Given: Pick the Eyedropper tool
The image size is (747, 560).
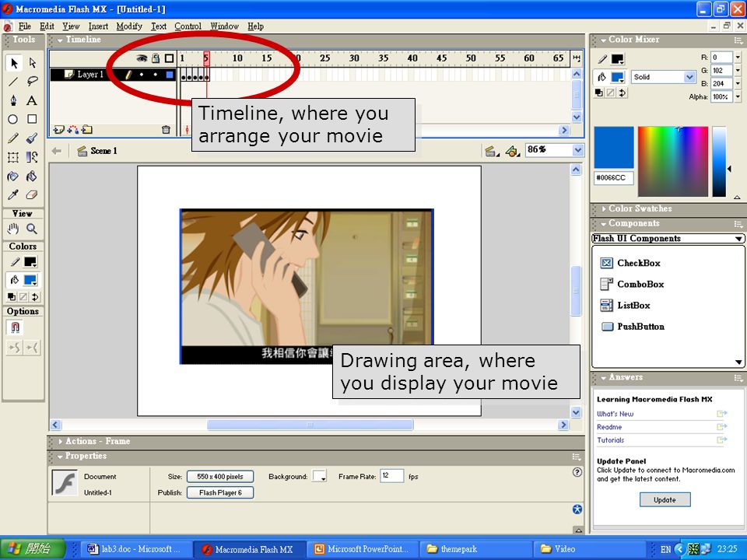Looking at the screenshot, I should click(x=13, y=194).
